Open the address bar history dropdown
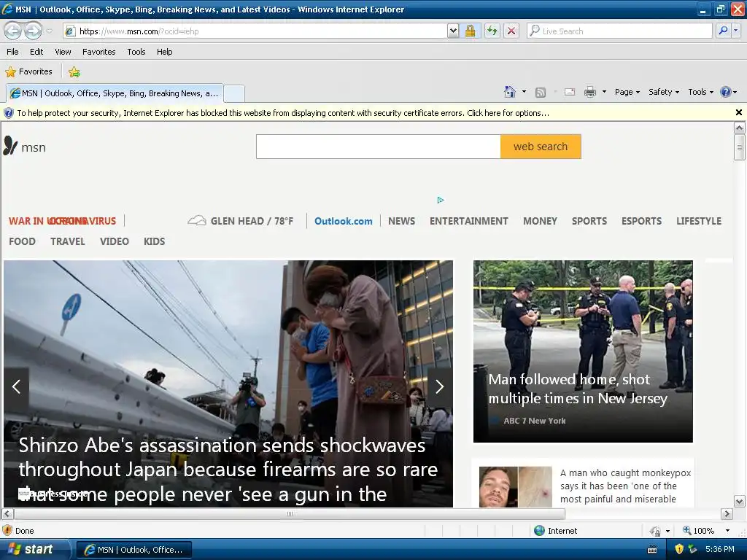Image resolution: width=747 pixels, height=560 pixels. [x=453, y=31]
